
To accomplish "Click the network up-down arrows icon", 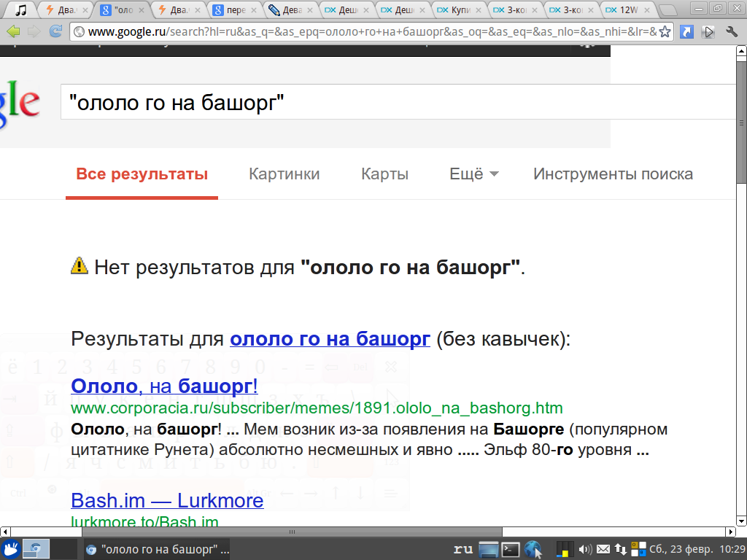I will click(620, 550).
